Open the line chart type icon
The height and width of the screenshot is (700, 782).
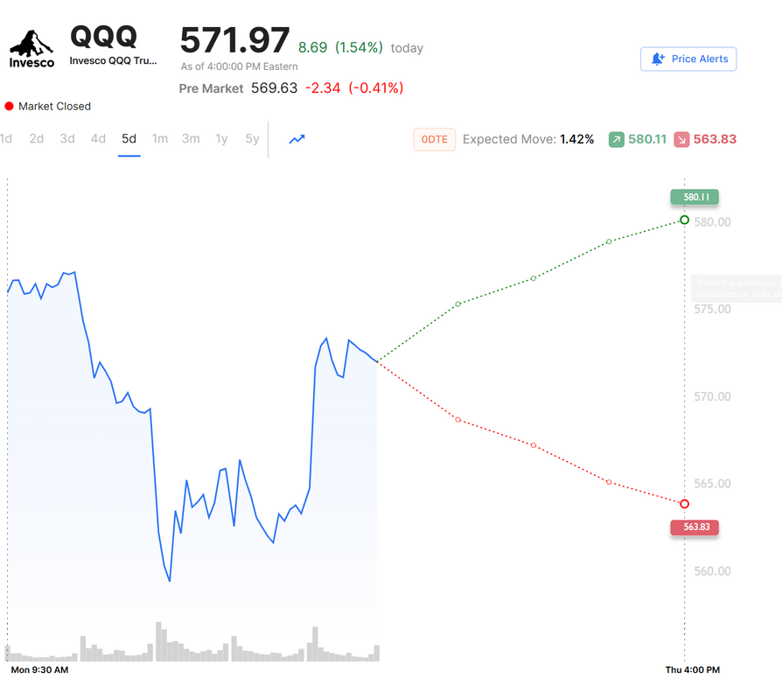[x=297, y=139]
